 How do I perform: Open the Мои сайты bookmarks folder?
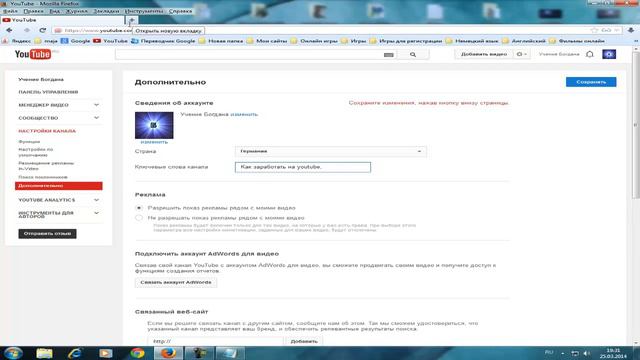pos(267,41)
